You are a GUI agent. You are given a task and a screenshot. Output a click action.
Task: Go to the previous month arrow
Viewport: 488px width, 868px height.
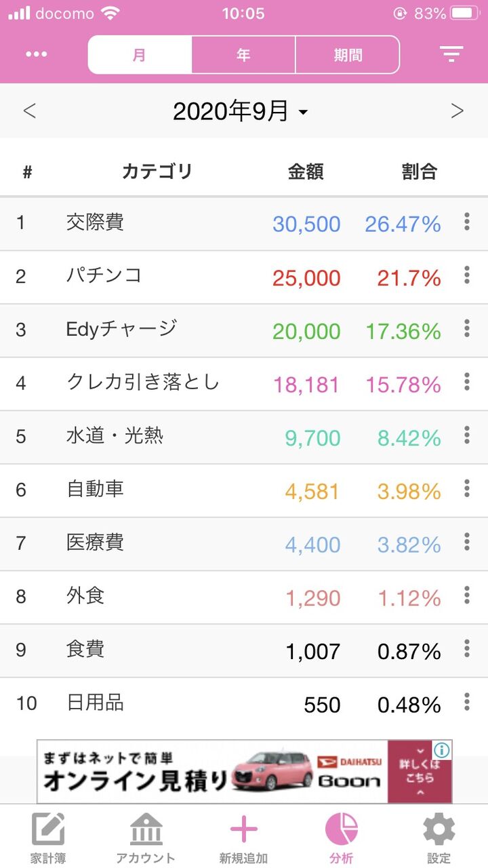(29, 111)
